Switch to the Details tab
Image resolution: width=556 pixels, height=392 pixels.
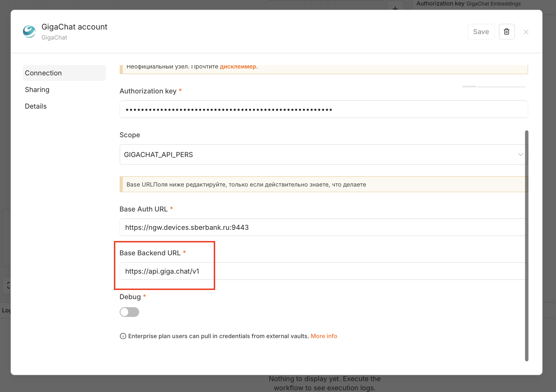click(x=36, y=106)
